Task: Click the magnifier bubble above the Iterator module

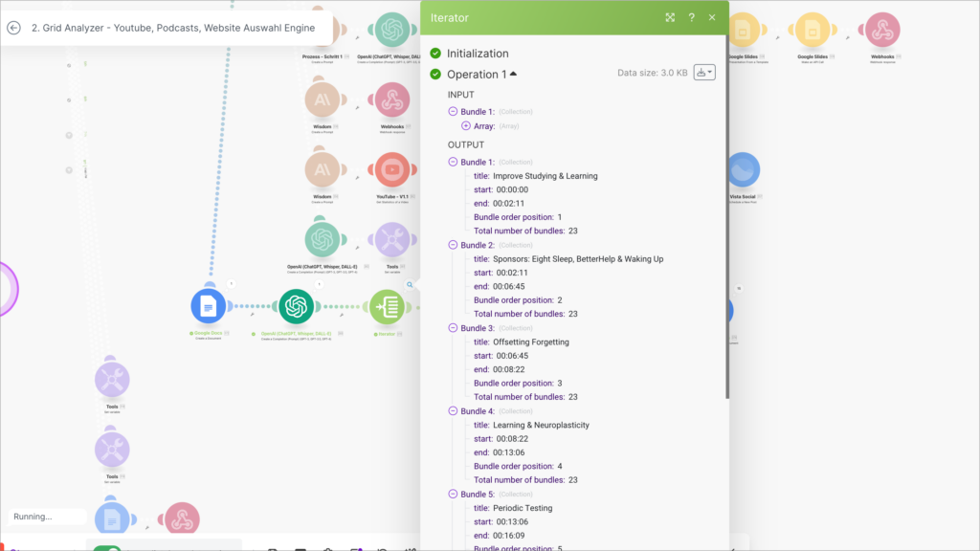Action: point(410,285)
